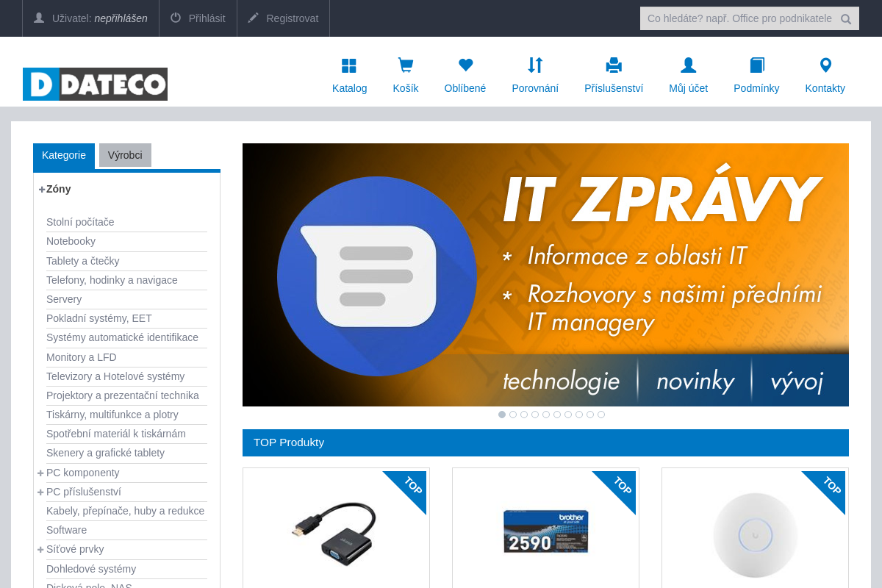The width and height of the screenshot is (882, 588).
Task: Open the Registrovat link
Action: pyautogui.click(x=293, y=18)
